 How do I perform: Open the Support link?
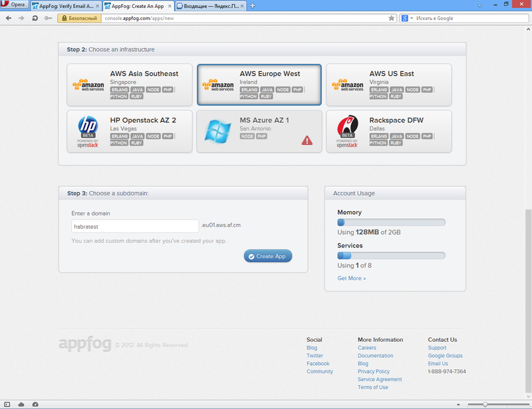tap(437, 348)
